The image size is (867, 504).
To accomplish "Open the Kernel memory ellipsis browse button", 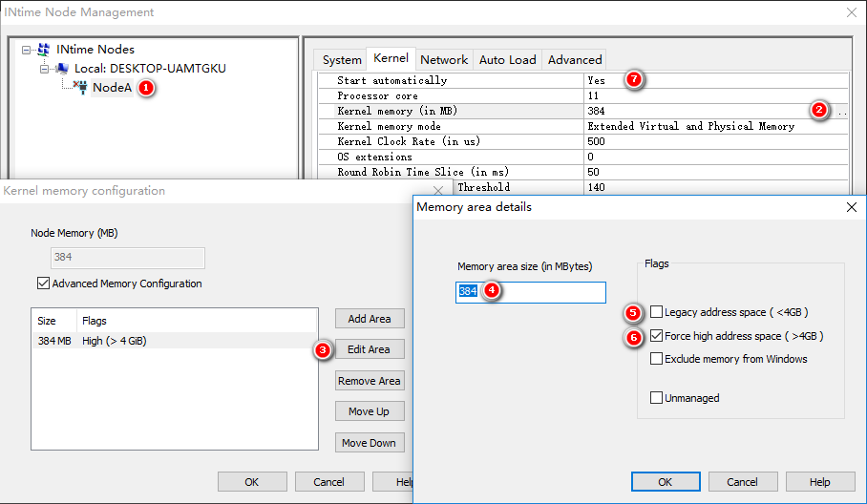I will click(842, 111).
